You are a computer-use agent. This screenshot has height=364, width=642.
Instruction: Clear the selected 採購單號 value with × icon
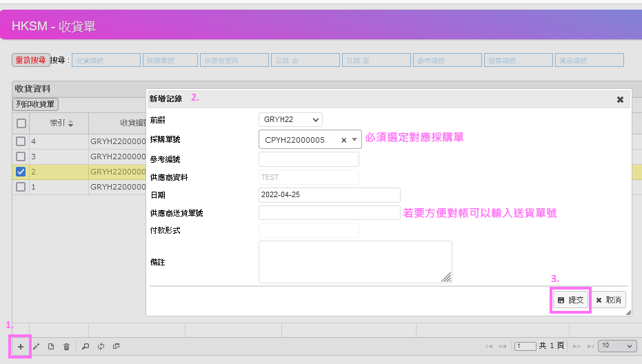click(343, 140)
